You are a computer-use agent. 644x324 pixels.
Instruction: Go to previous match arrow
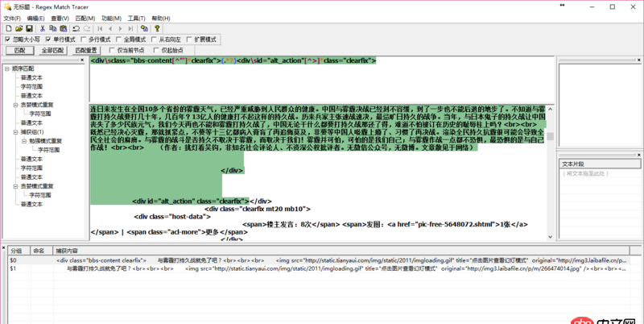110,28
